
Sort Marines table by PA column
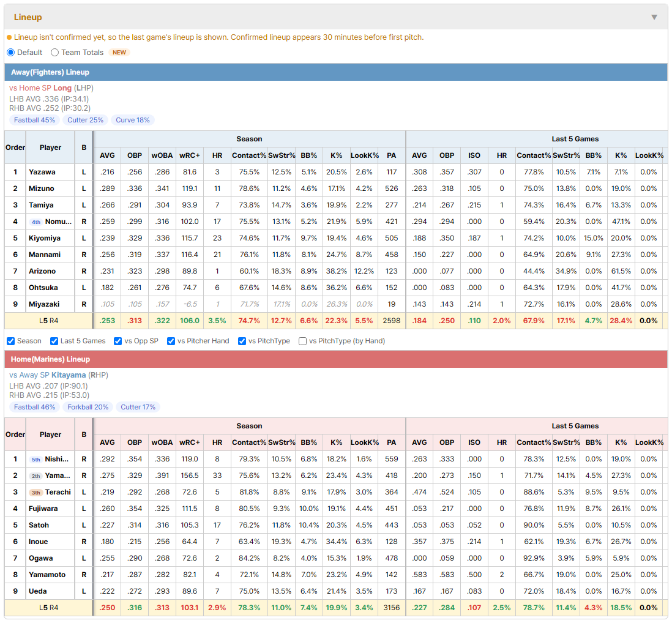pyautogui.click(x=391, y=442)
